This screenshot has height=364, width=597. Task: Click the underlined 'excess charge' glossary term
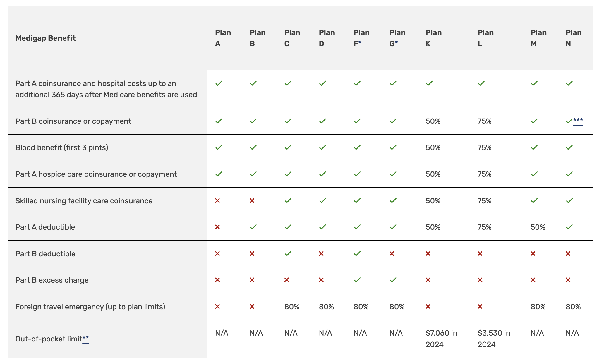point(64,280)
